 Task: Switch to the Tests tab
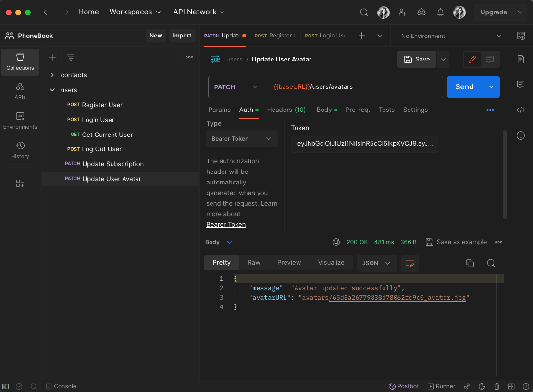(386, 110)
